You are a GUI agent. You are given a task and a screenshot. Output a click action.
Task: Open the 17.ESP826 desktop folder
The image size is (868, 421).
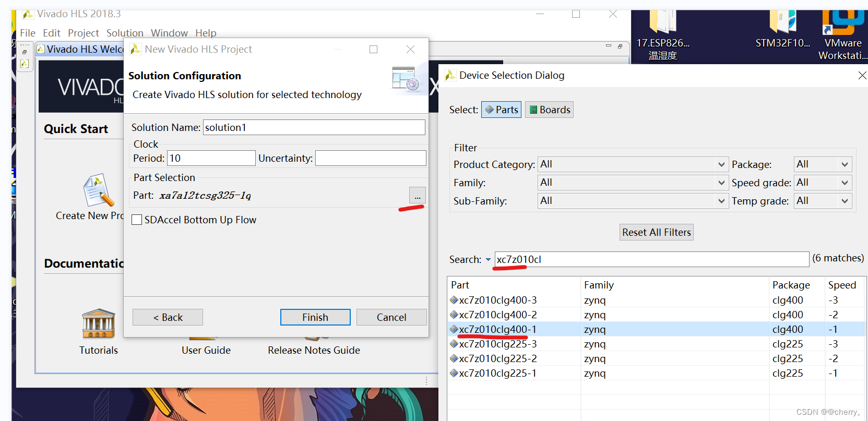point(663,34)
